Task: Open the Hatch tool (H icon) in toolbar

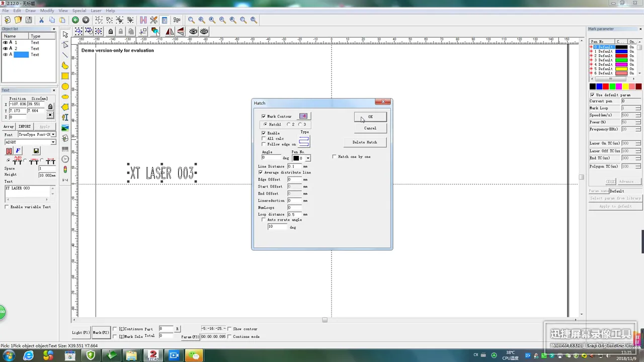Action: (x=143, y=20)
